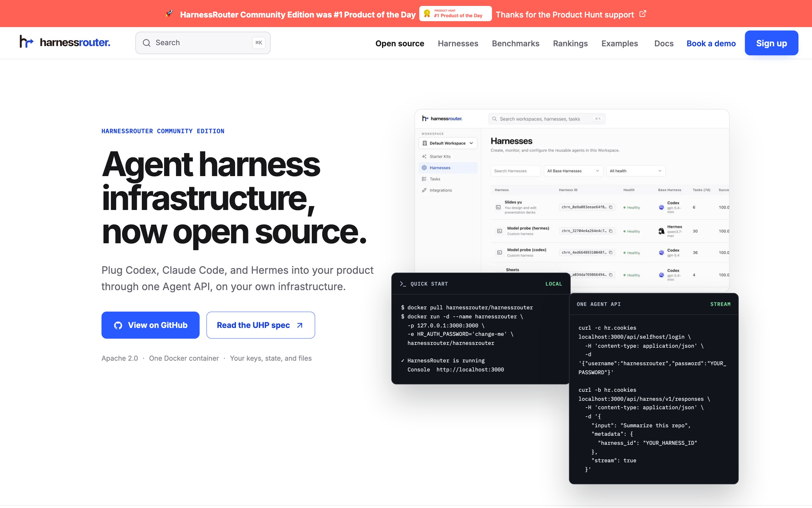Open the Open source nav item
Viewport: 812px width, 508px height.
tap(400, 43)
